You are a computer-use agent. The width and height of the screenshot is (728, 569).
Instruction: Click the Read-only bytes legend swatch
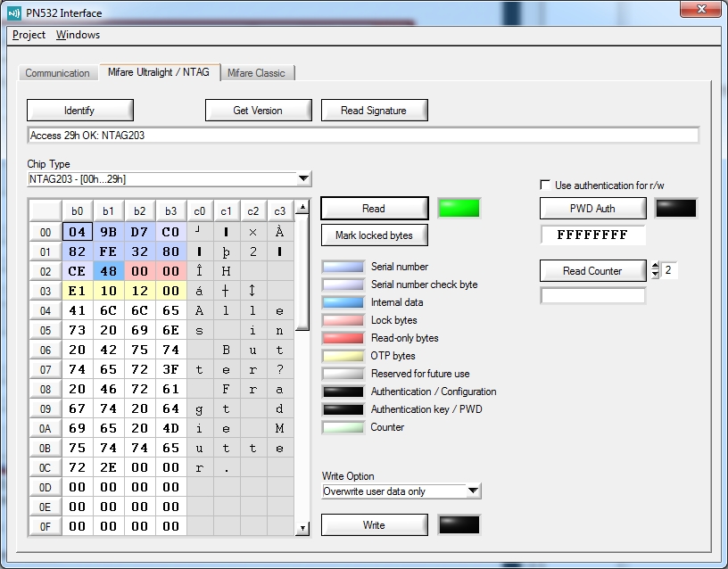pos(343,338)
